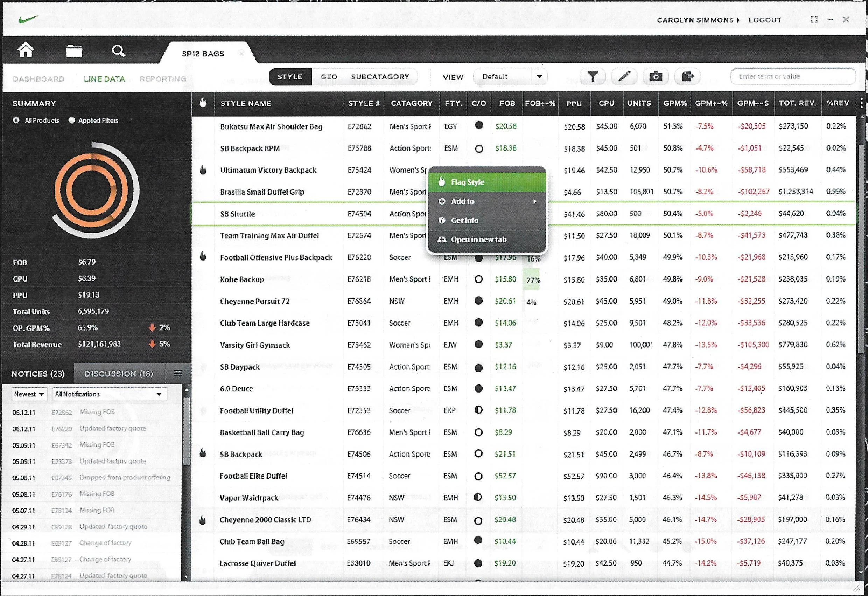Open the Reporting section
868x596 pixels.
(x=163, y=79)
